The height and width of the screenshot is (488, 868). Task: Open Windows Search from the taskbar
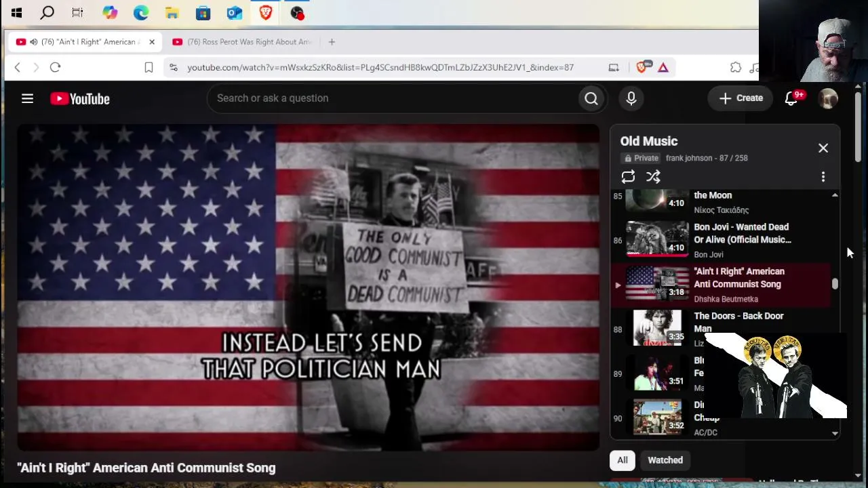[47, 12]
